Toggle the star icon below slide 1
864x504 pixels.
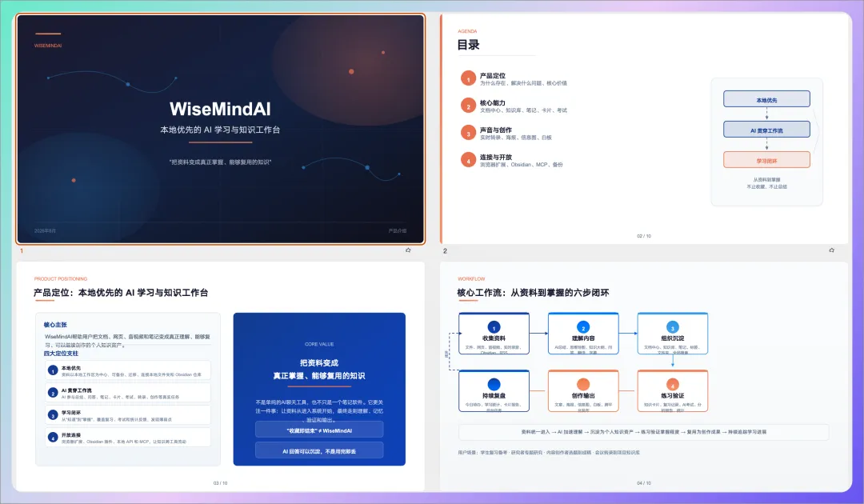tap(408, 250)
